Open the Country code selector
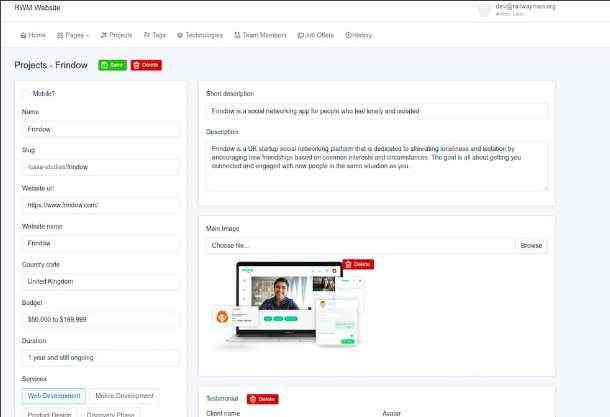Image resolution: width=610 pixels, height=417 pixels. 100,281
